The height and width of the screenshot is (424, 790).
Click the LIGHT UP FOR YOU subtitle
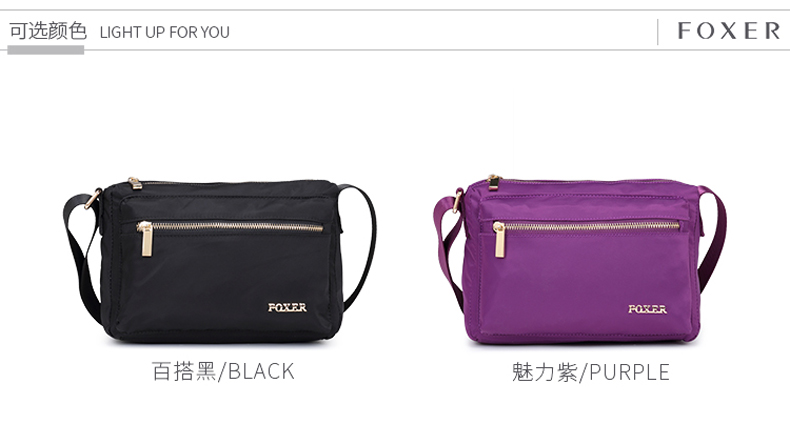click(165, 32)
